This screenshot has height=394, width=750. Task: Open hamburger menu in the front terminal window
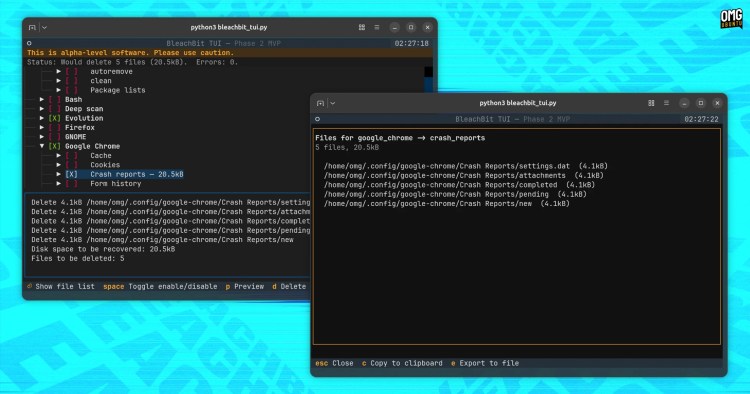pyautogui.click(x=666, y=103)
